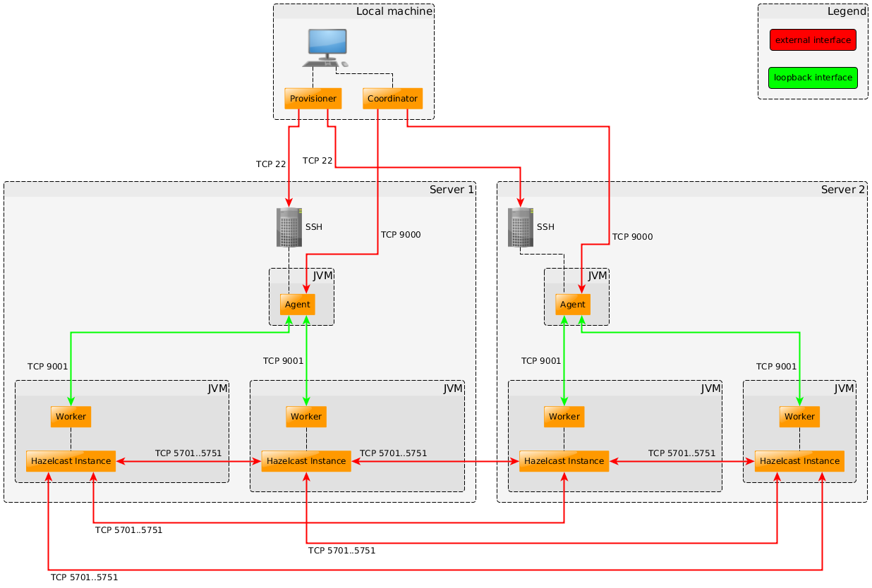Select the SSH server icon in Server 1
Screen dimensions: 872x588
(289, 227)
